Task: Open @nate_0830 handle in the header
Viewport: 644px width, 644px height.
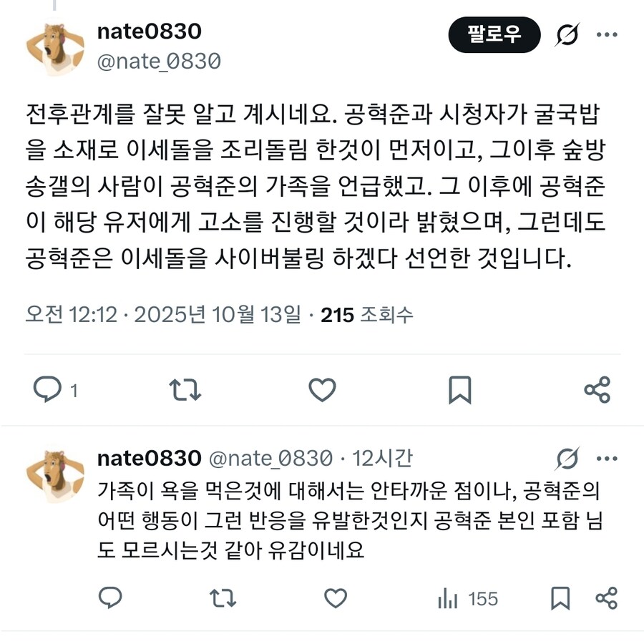Action: tap(159, 62)
